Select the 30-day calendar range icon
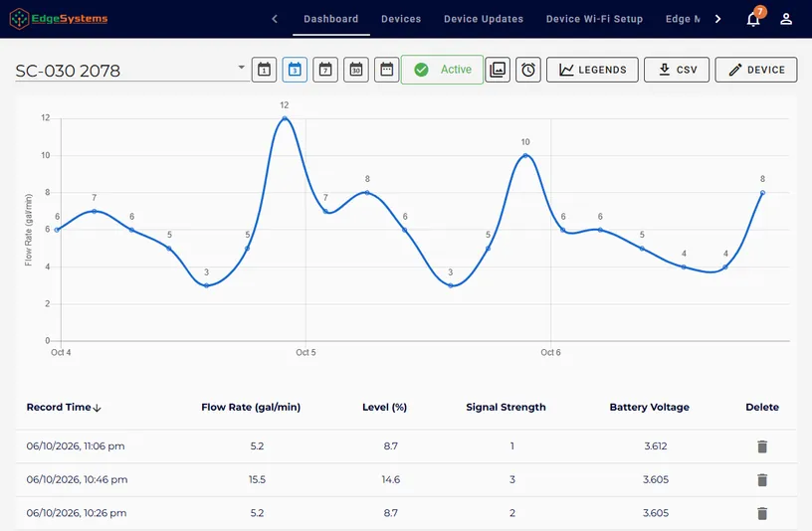 click(x=356, y=70)
